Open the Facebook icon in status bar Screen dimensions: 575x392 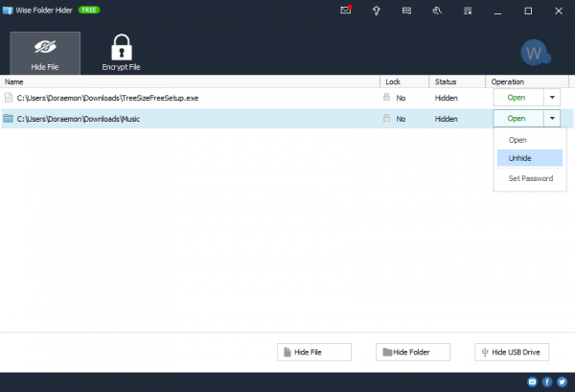[547, 382]
